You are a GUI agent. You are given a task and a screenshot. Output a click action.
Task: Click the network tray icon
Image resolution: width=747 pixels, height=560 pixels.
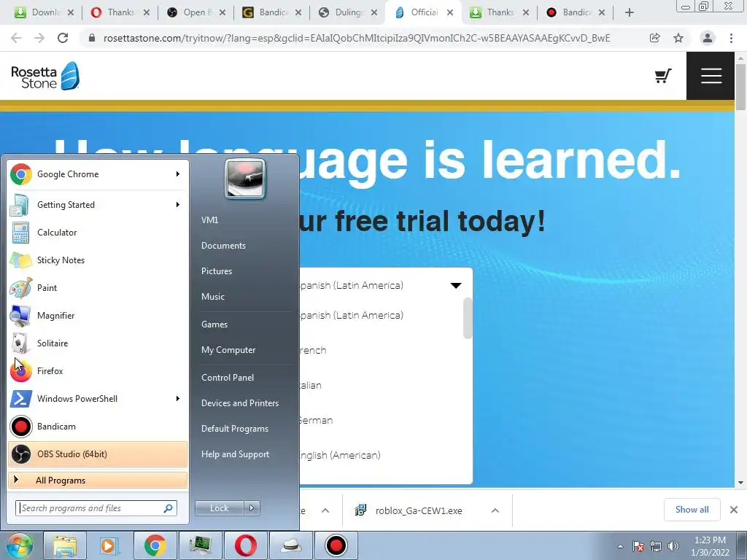[656, 546]
